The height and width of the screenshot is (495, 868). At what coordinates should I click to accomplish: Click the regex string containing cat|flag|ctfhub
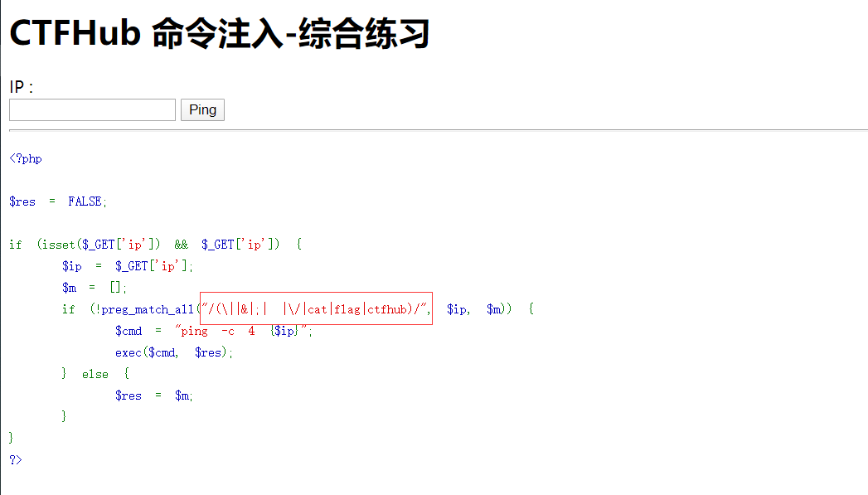pyautogui.click(x=316, y=309)
